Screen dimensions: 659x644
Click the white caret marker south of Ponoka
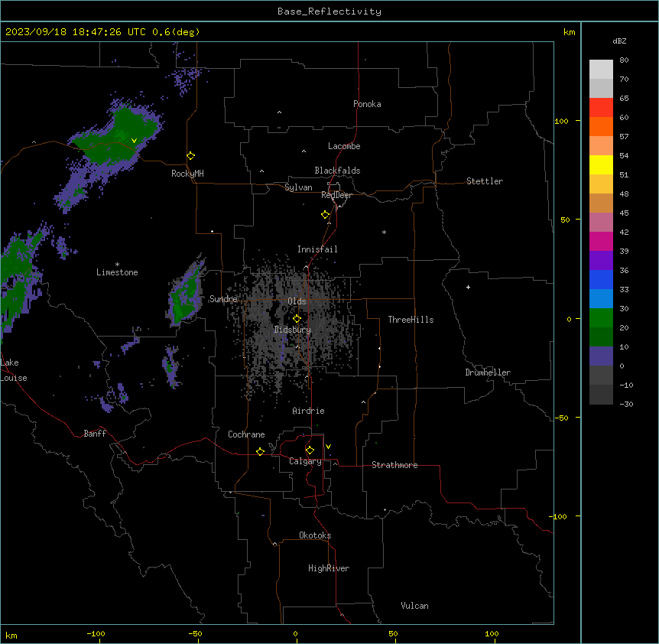point(279,112)
